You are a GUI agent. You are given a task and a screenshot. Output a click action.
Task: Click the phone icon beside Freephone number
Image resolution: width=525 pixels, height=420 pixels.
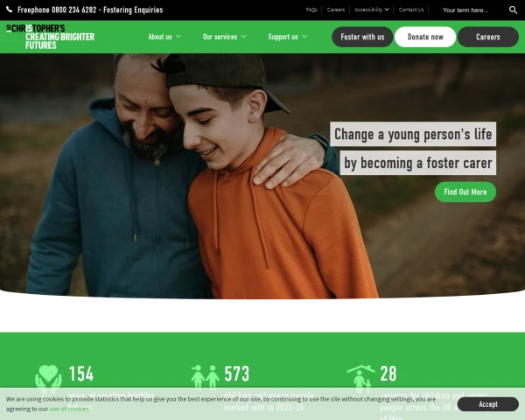pyautogui.click(x=10, y=10)
